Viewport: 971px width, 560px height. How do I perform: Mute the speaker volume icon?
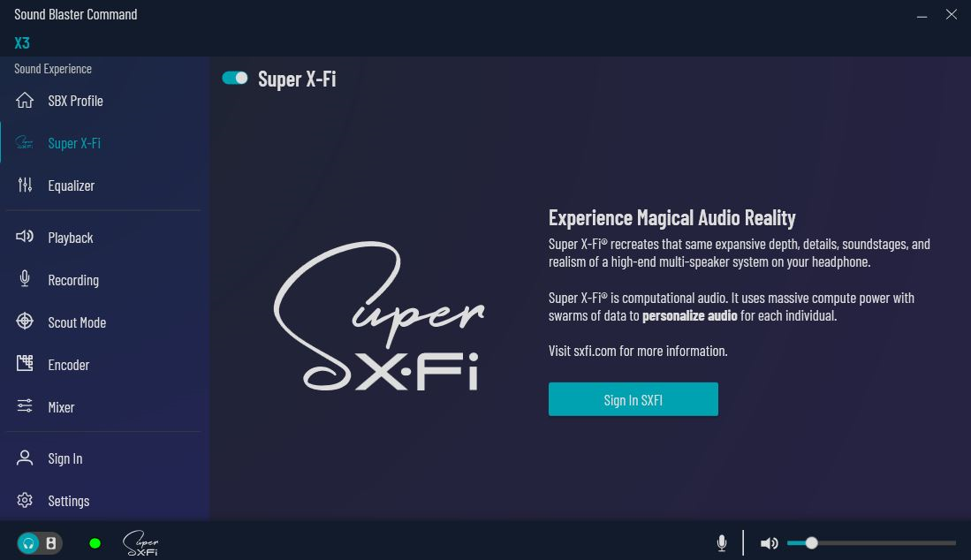pos(770,543)
